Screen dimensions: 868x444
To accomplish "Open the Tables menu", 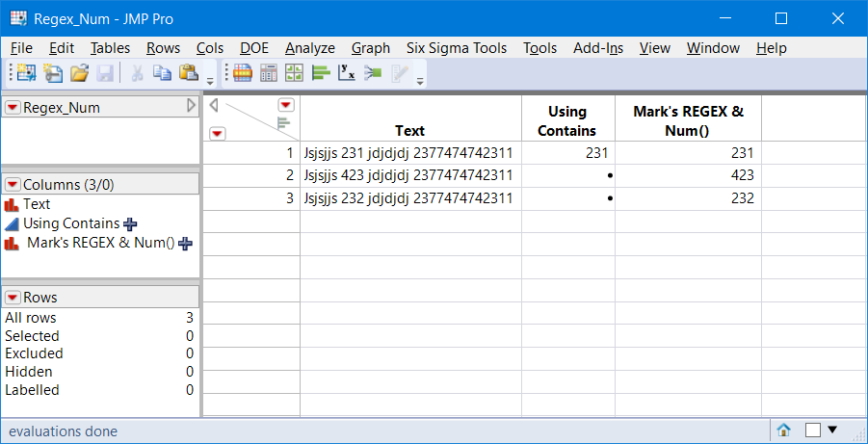I will [x=111, y=48].
